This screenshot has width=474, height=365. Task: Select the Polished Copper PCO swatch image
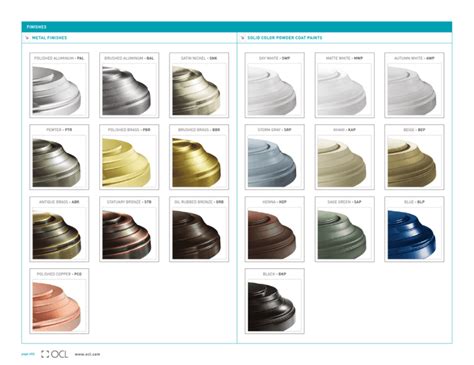point(57,307)
